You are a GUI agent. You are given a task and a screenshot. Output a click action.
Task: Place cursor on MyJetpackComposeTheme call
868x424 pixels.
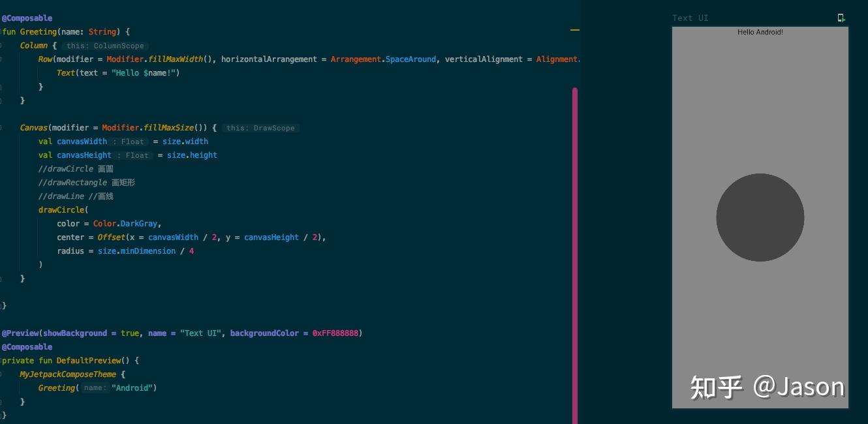68,374
